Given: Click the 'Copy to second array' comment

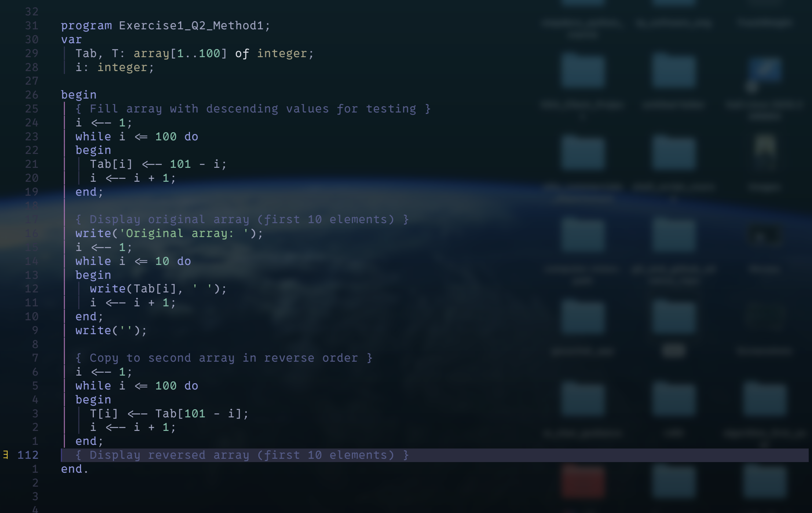Looking at the screenshot, I should pyautogui.click(x=223, y=358).
